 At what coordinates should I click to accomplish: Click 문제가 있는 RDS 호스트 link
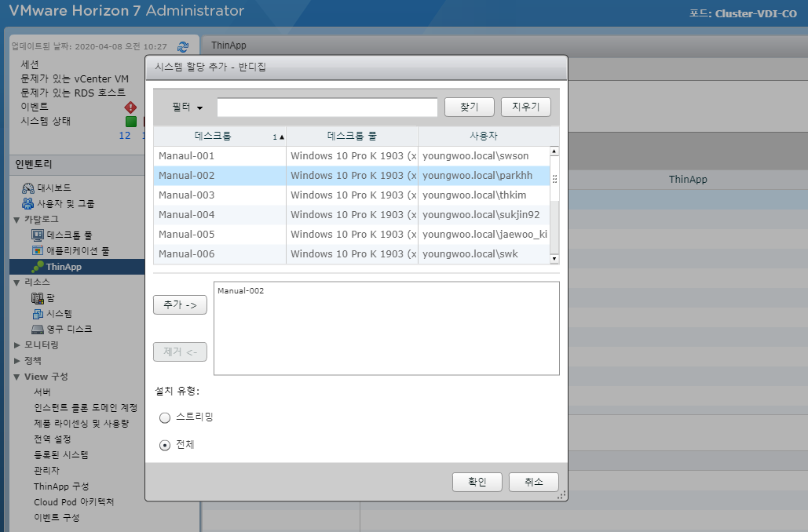click(x=73, y=93)
